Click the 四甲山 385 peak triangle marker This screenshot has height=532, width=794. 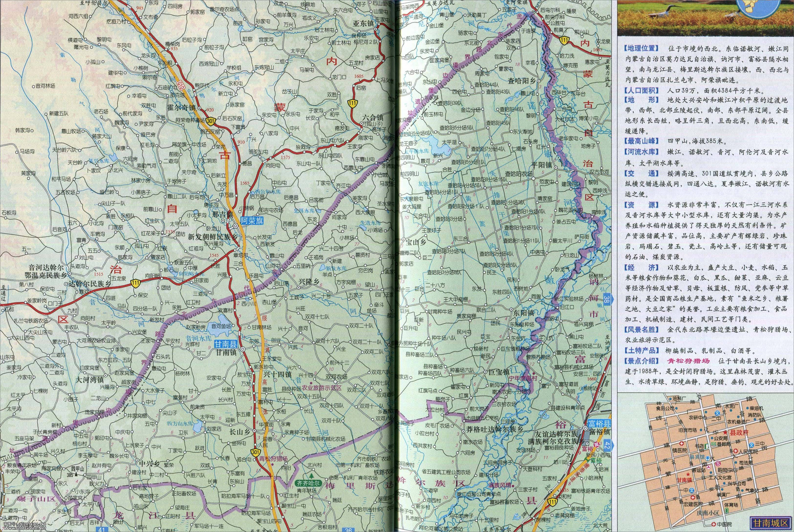click(77, 475)
